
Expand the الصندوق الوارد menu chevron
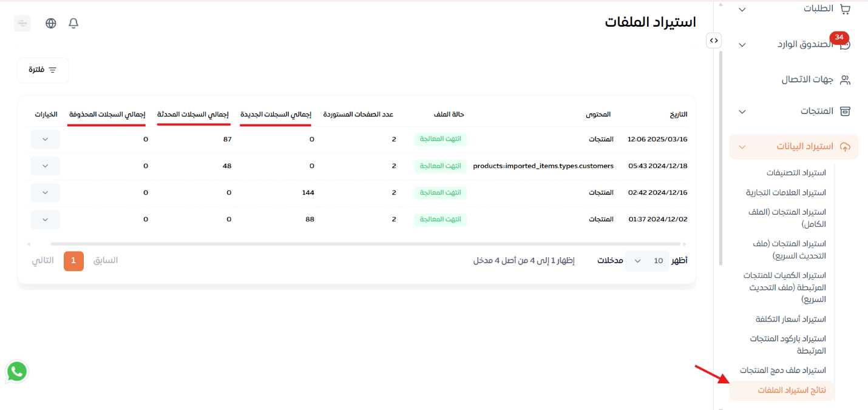[742, 45]
